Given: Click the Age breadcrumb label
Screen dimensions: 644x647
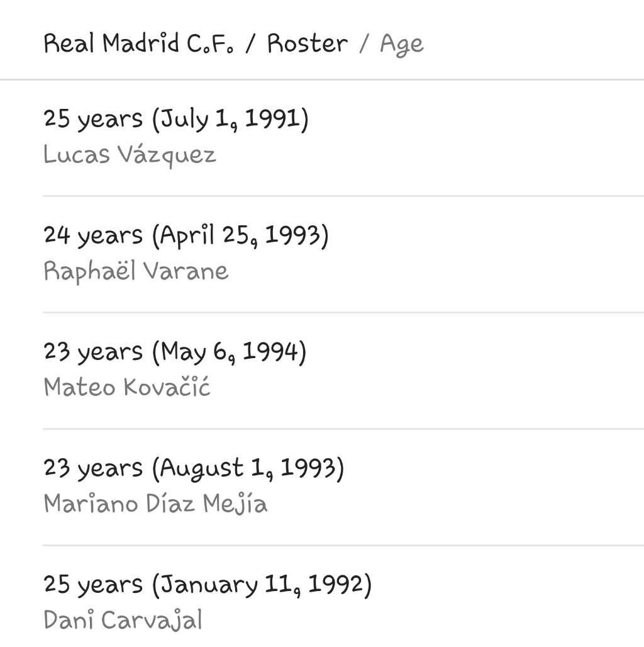Looking at the screenshot, I should click(402, 45).
